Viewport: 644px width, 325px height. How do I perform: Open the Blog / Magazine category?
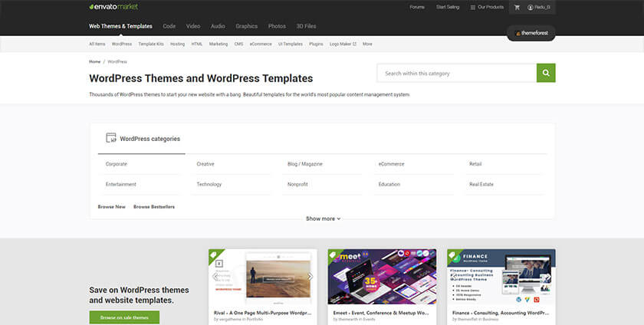coord(305,164)
